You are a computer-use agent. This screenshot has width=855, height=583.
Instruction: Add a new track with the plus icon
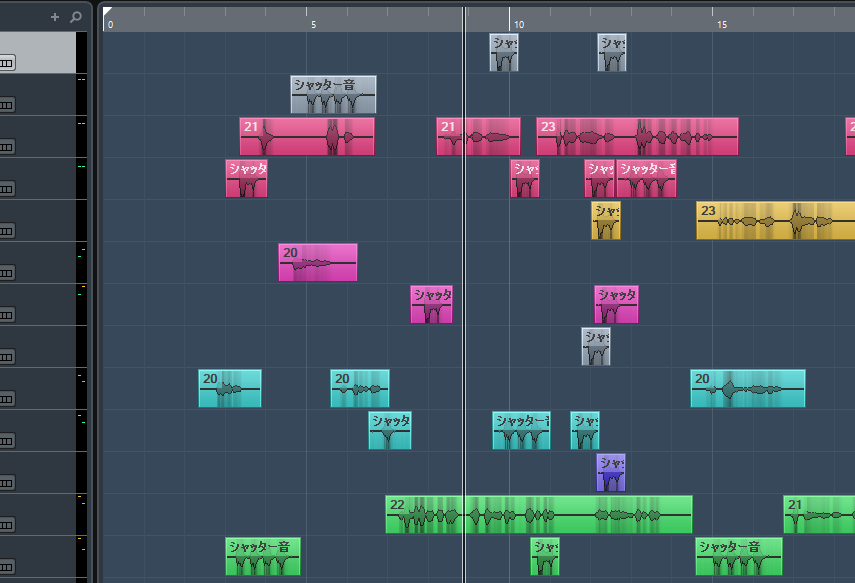[x=55, y=17]
